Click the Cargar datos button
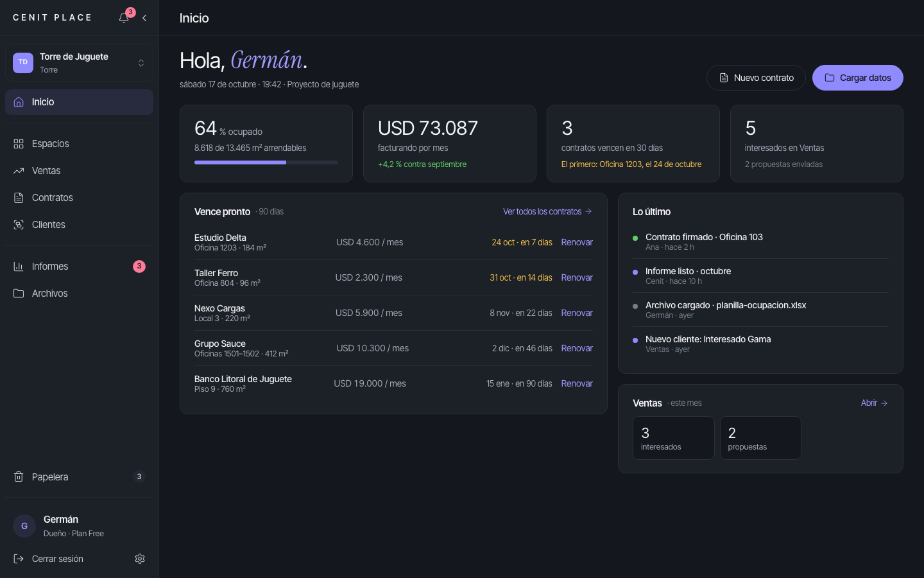This screenshot has height=578, width=924. [x=858, y=78]
